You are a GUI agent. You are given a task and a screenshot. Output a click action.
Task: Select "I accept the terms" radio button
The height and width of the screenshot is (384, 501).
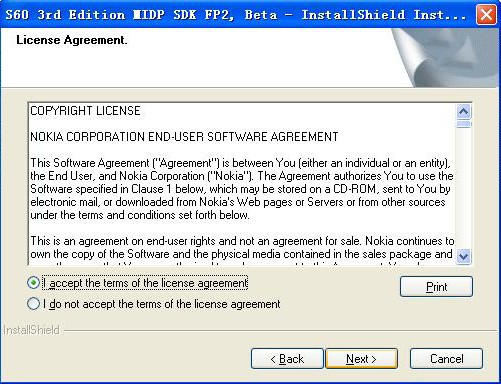[x=34, y=283]
